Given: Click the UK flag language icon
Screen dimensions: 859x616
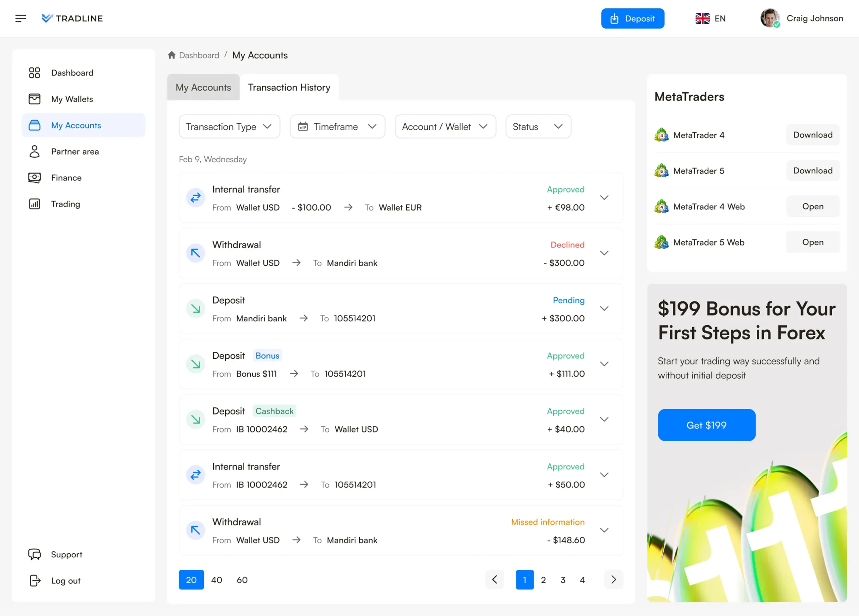Looking at the screenshot, I should 703,18.
